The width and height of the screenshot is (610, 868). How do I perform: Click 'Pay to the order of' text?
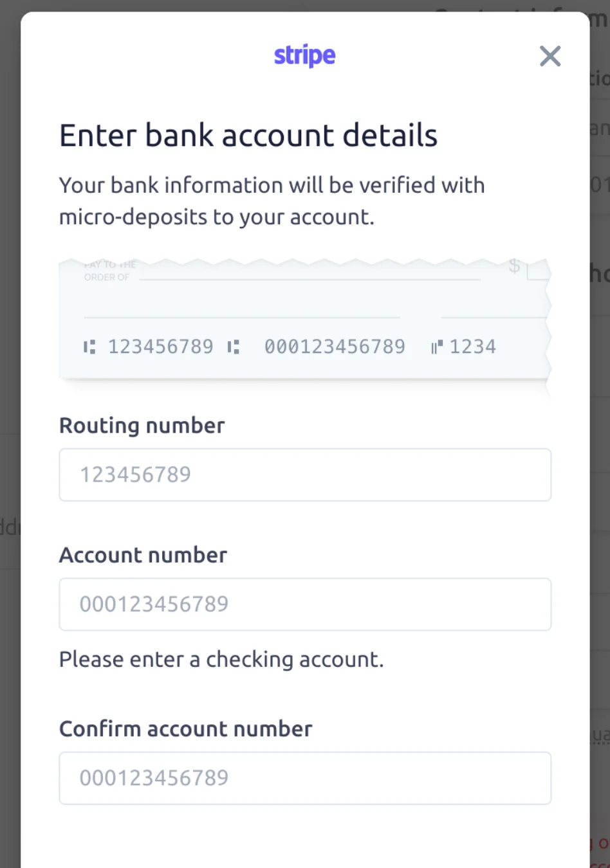pyautogui.click(x=110, y=271)
